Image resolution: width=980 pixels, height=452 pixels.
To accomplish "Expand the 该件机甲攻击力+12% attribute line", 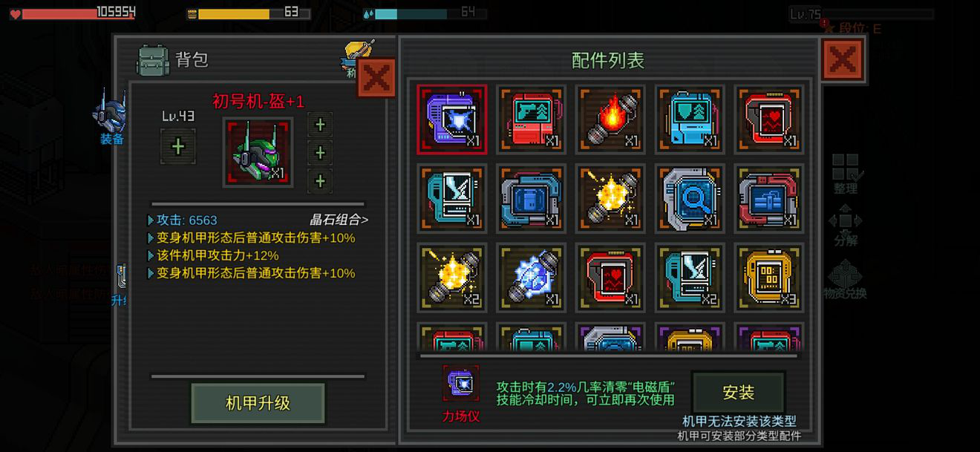I will tap(213, 255).
